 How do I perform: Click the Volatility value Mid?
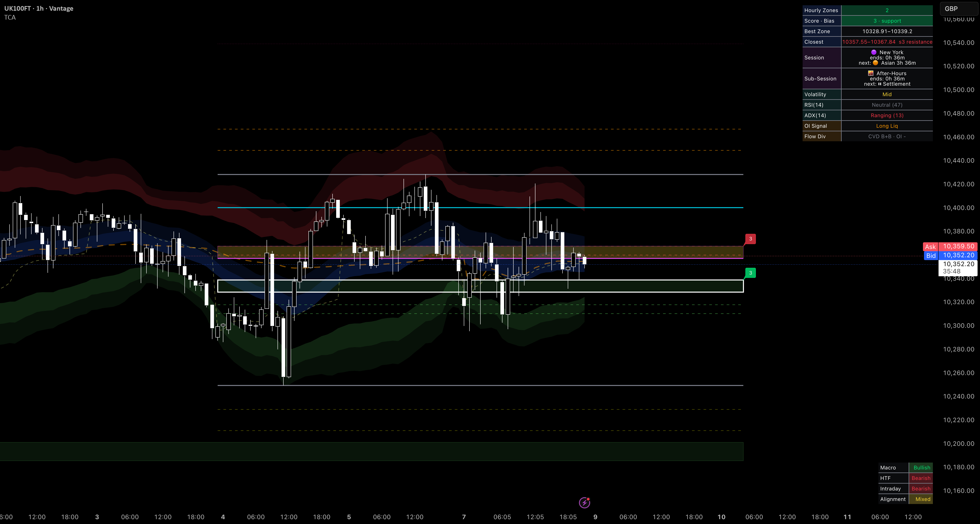pos(887,94)
